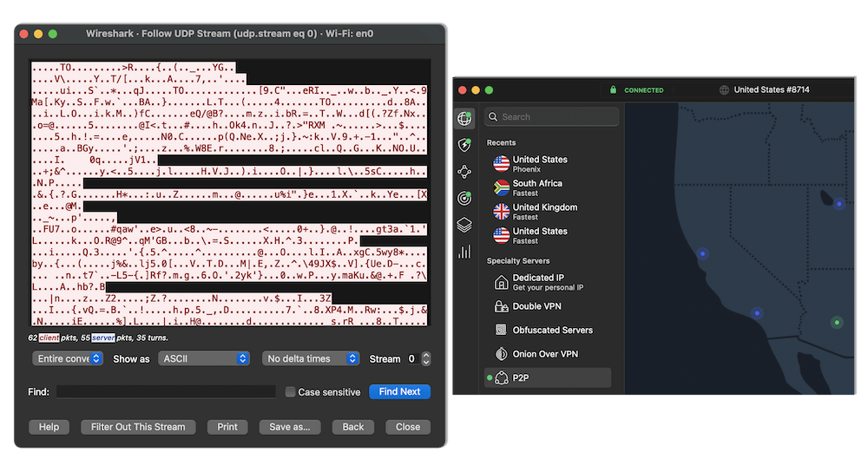Image resolution: width=868 pixels, height=472 pixels.
Task: Click the blue server dot on the California coast
Action: pos(702,253)
